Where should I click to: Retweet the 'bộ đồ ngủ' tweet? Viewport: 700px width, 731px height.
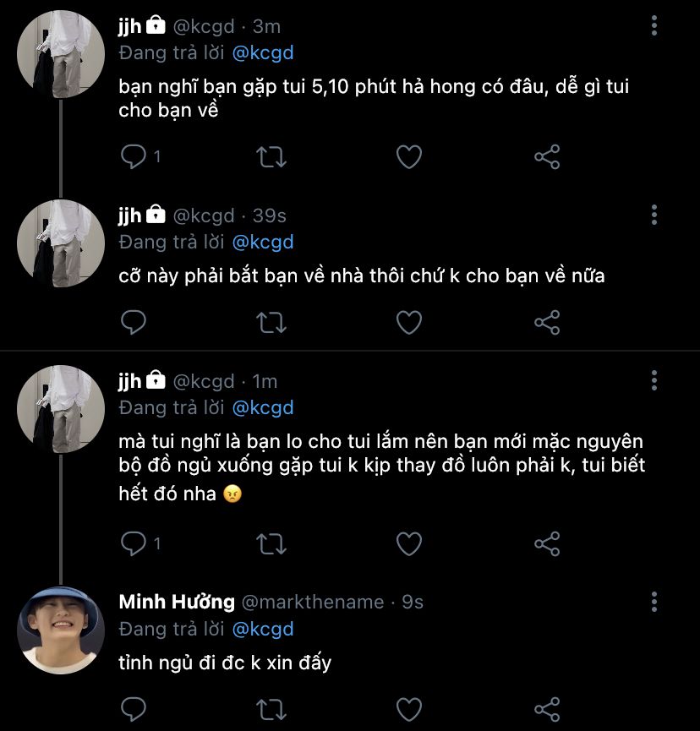pyautogui.click(x=271, y=543)
